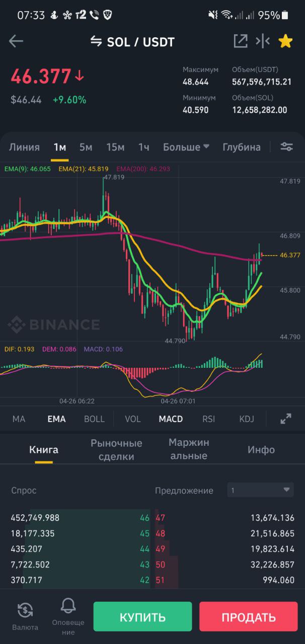The height and width of the screenshot is (644, 305).
Task: Toggle the favorite star icon
Action: 285,41
